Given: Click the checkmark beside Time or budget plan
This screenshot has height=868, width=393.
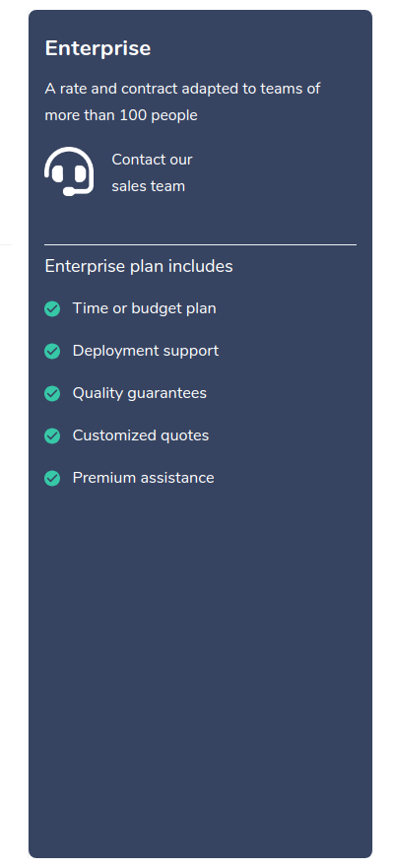Looking at the screenshot, I should [52, 309].
